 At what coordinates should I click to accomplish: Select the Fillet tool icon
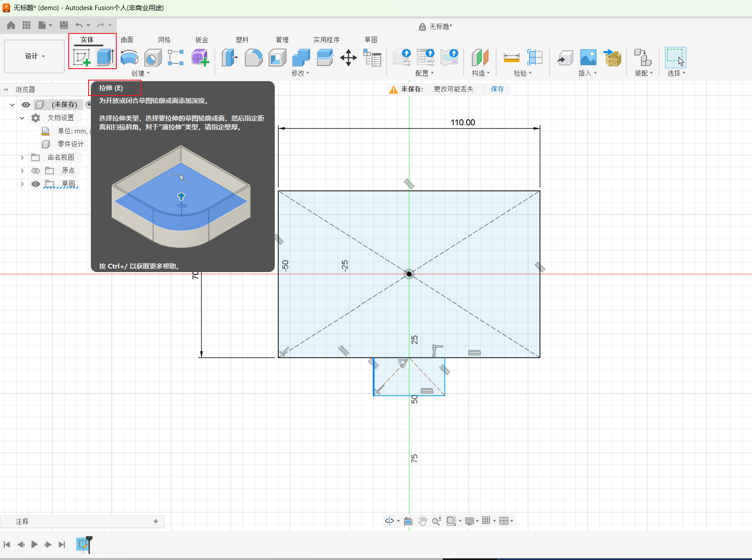(253, 58)
